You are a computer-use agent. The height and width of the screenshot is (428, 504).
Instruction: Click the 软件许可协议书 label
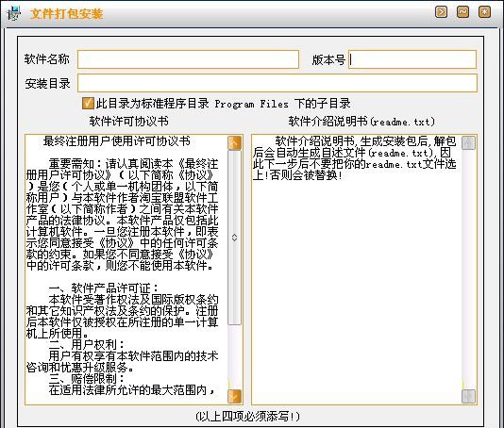128,122
